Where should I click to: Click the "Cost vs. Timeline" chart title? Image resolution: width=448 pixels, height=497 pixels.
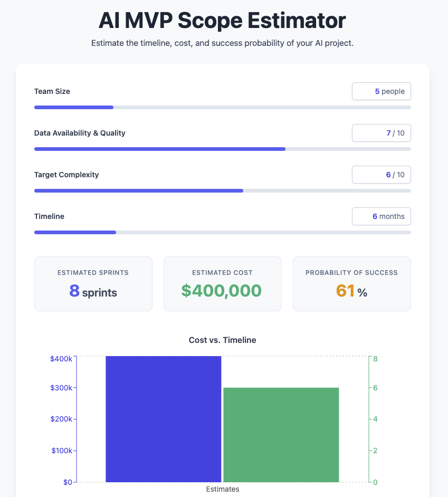222,340
